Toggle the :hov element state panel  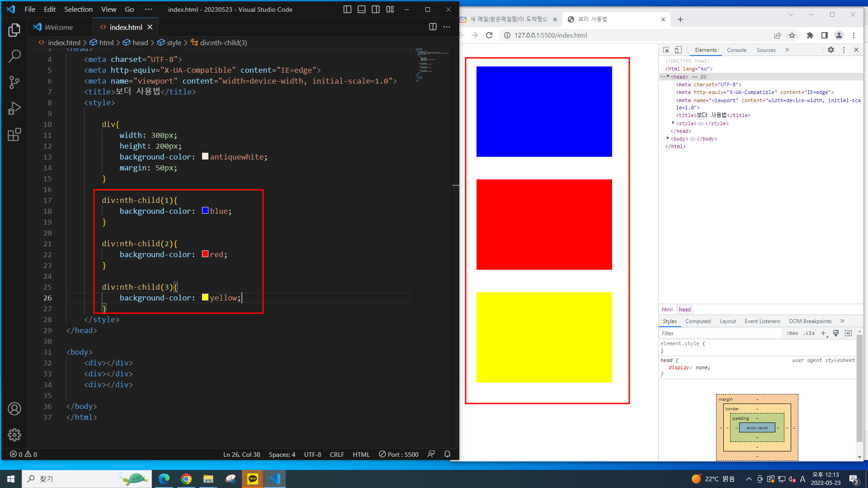pos(792,333)
